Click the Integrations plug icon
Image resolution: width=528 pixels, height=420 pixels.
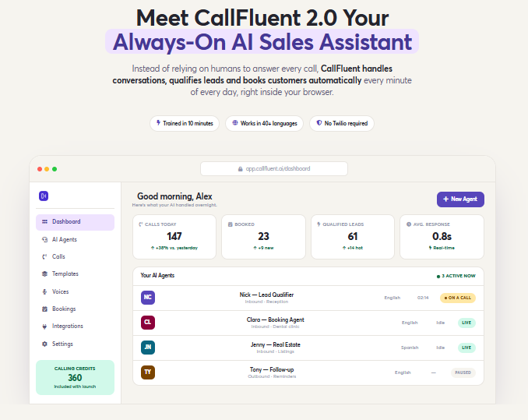click(x=44, y=326)
